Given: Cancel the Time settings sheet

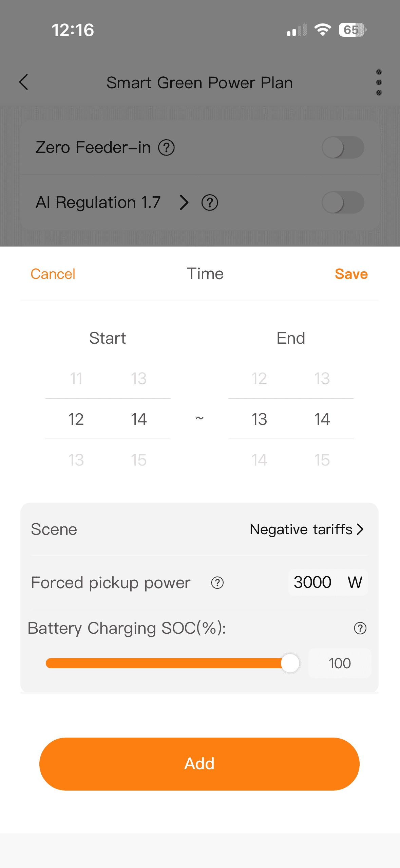Looking at the screenshot, I should 53,274.
